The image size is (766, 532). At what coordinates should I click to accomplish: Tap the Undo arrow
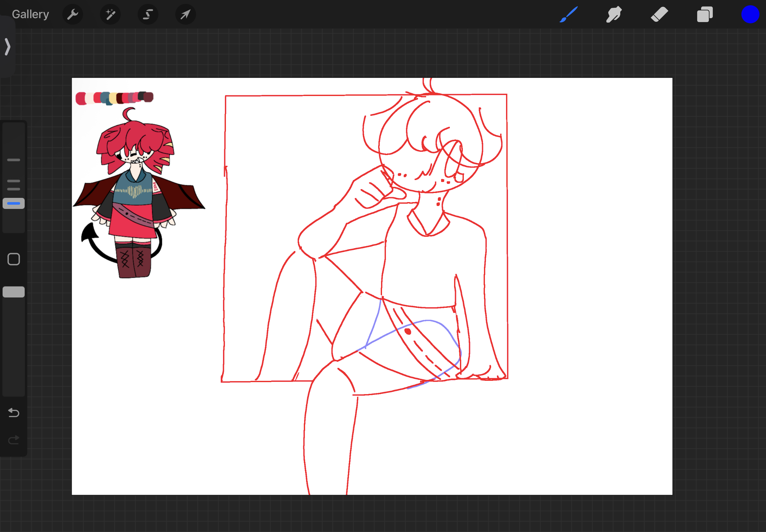[x=14, y=413]
